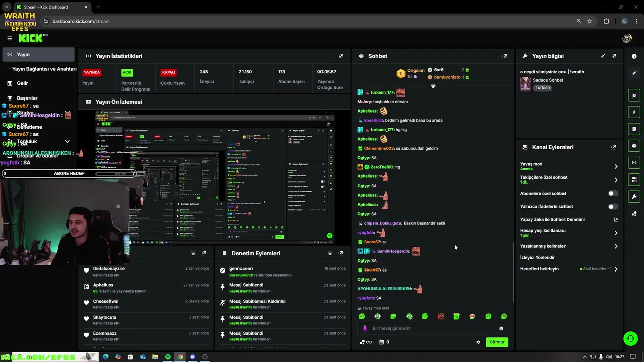This screenshot has width=644, height=362.
Task: Select the Cheesefiwai follow activity row
Action: [146, 304]
